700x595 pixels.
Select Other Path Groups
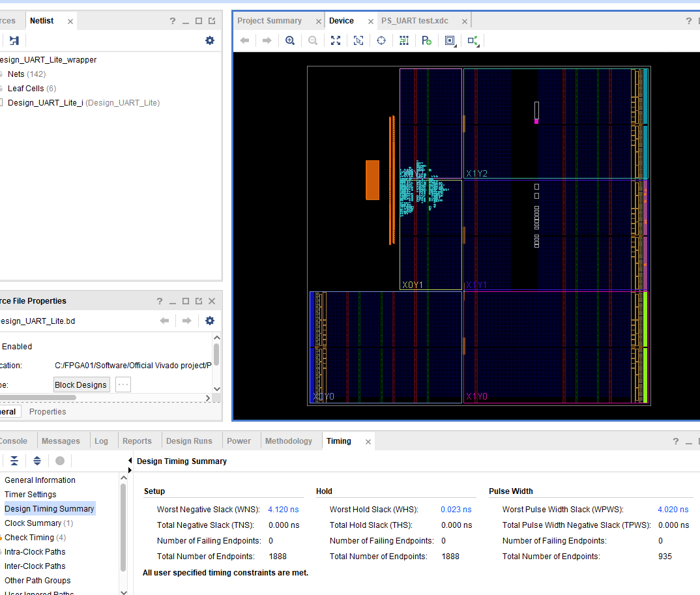[x=38, y=580]
